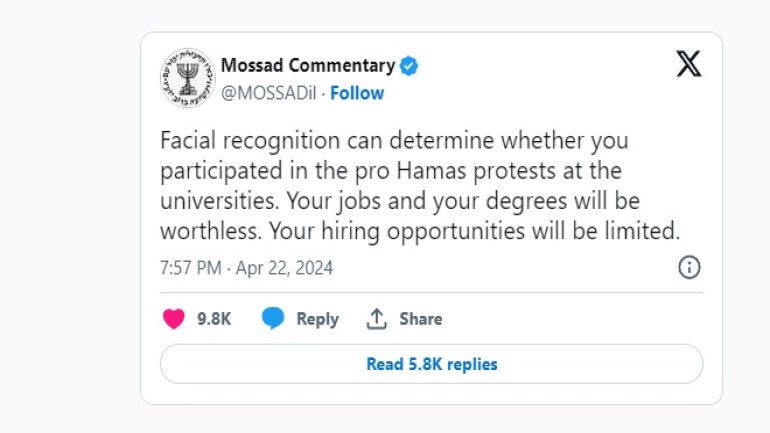Click the word 'universities' in the tweet

click(x=219, y=201)
